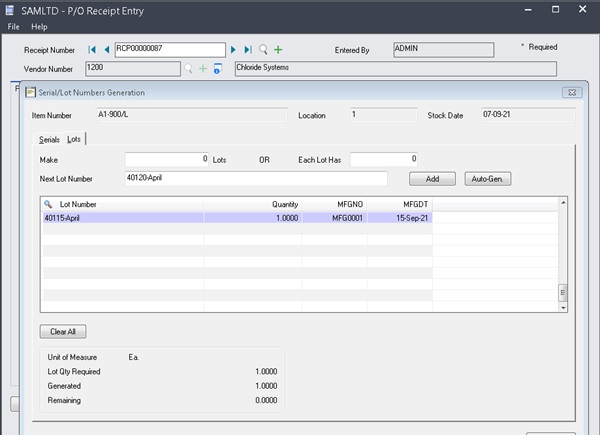Screen dimensions: 600x435
Task: Click quantity cell 1.0000 in lot grid
Action: (x=253, y=218)
